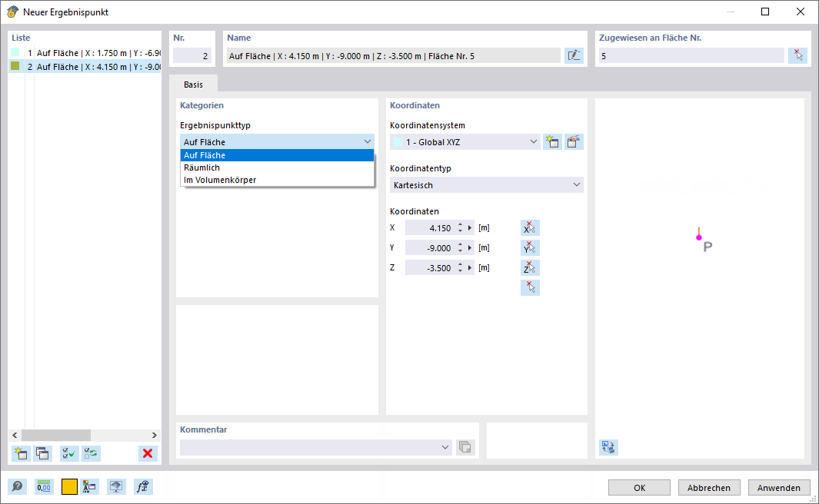Select list item 2 Auf Fläche X: 4.150 m

click(85, 66)
